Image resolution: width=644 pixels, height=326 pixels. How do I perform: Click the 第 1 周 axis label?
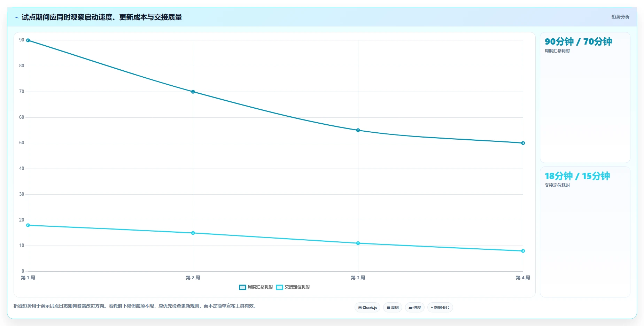point(28,278)
